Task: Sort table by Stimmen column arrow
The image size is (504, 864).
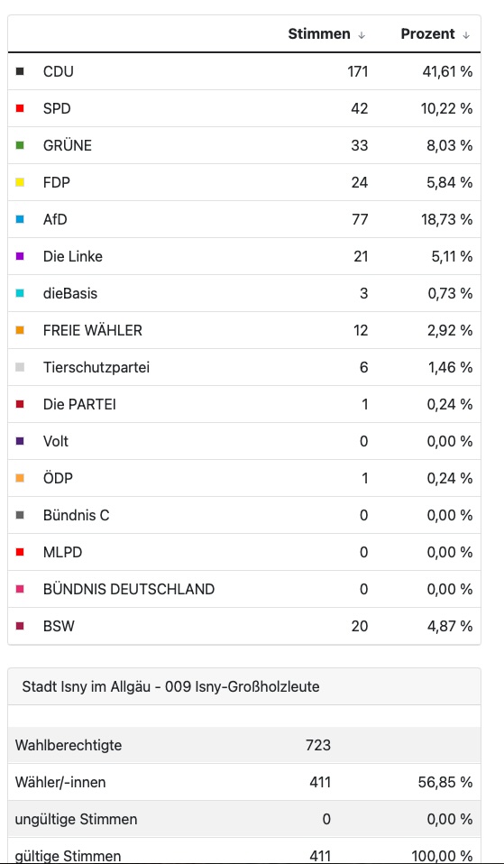Action: [362, 34]
